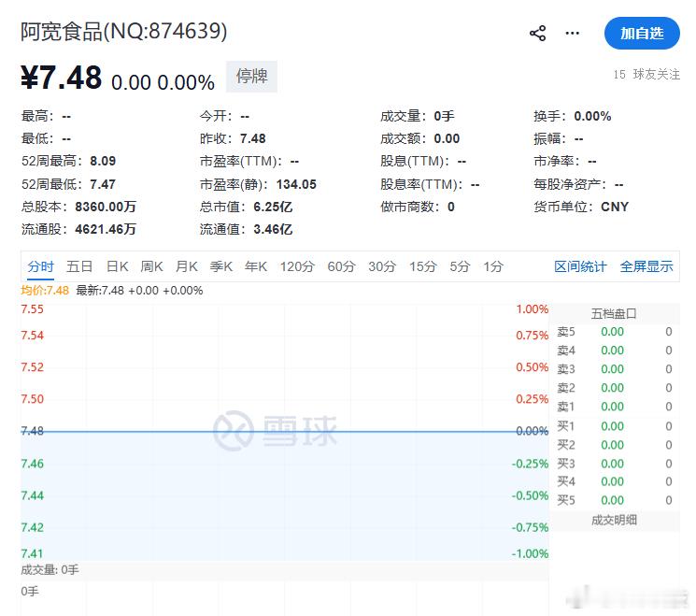This screenshot has width=696, height=616.
Task: Select the 分时 chart tab
Action: click(40, 266)
